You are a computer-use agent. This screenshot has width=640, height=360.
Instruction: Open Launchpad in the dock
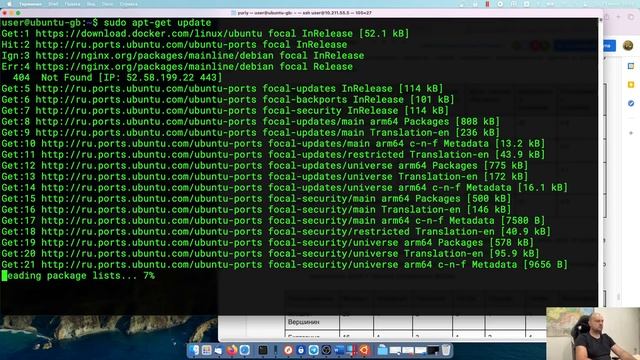click(207, 350)
